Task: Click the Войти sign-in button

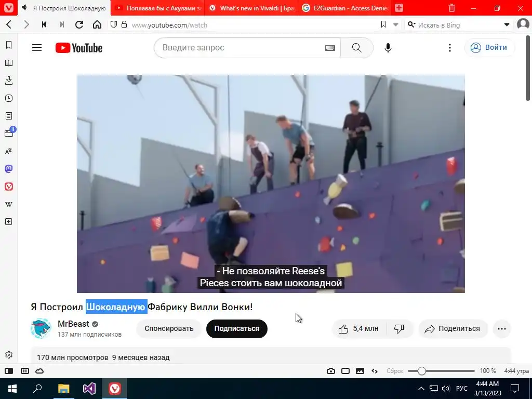Action: pyautogui.click(x=489, y=47)
